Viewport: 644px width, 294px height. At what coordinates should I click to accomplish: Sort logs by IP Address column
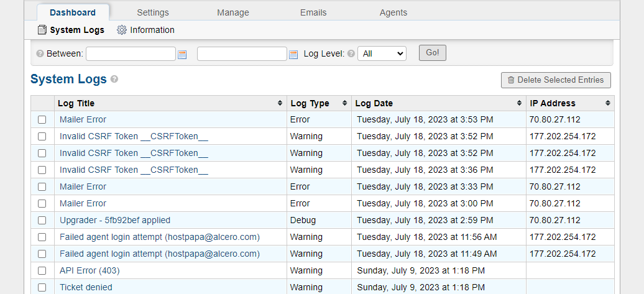point(607,103)
